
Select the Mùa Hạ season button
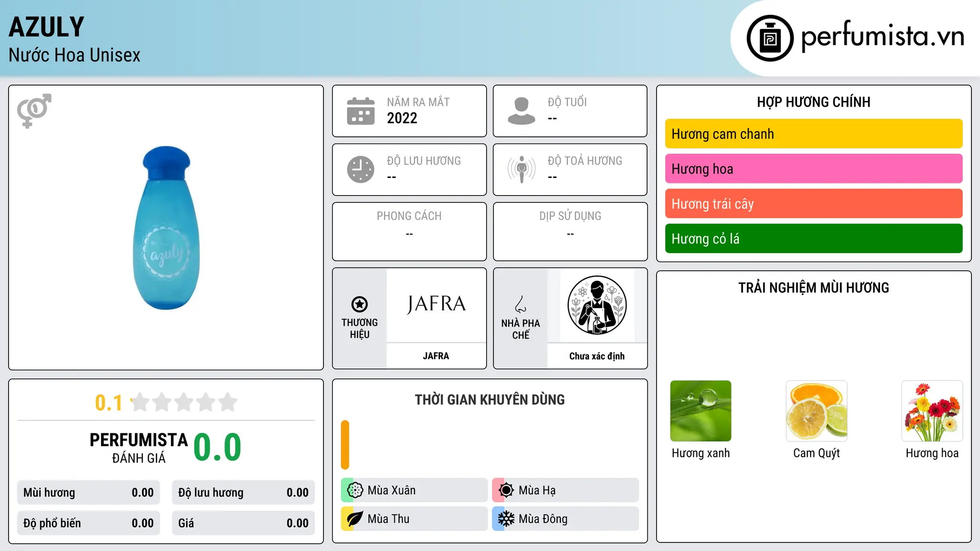565,490
